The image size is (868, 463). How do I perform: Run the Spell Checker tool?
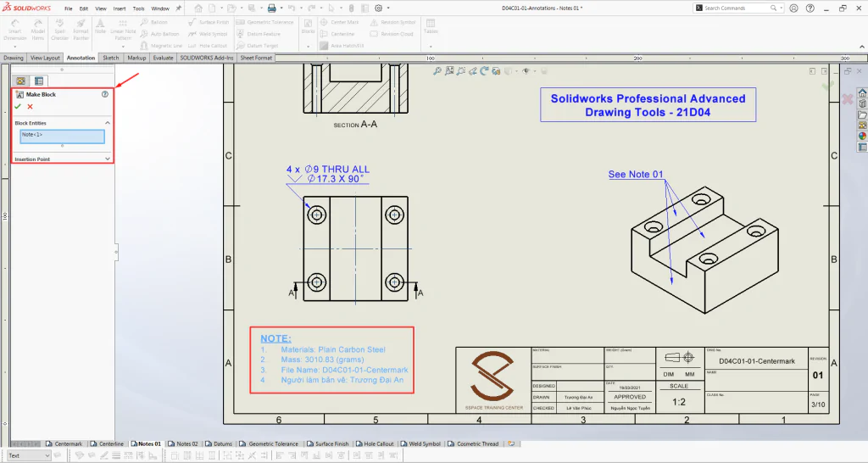(x=60, y=30)
